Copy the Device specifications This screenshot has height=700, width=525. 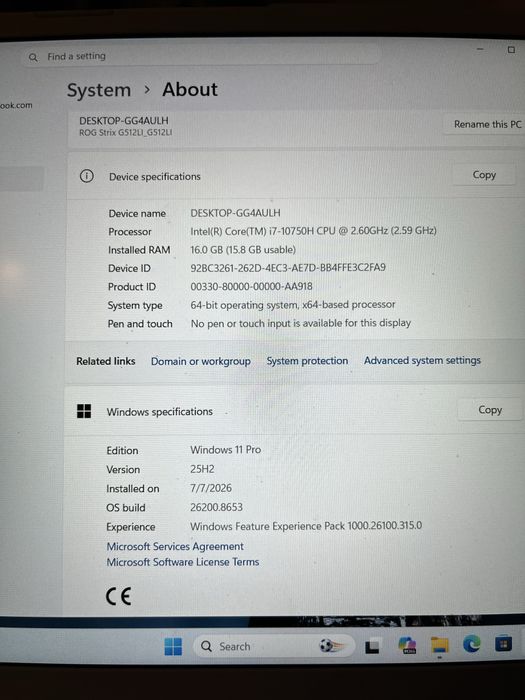484,175
